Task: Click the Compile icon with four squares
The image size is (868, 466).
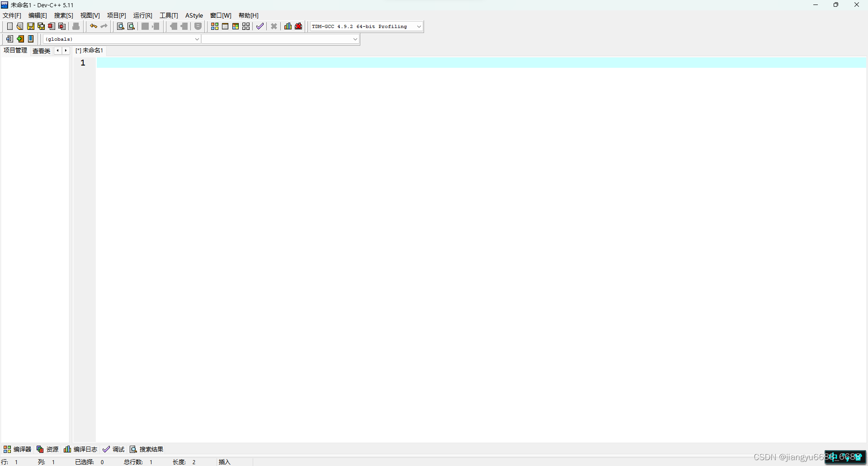Action: (x=215, y=26)
